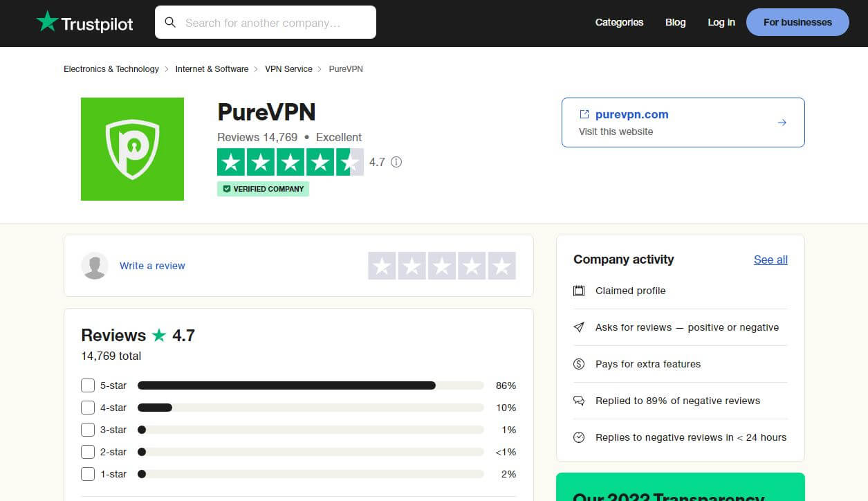The image size is (868, 501).
Task: Click the search magnifier icon
Action: point(170,22)
